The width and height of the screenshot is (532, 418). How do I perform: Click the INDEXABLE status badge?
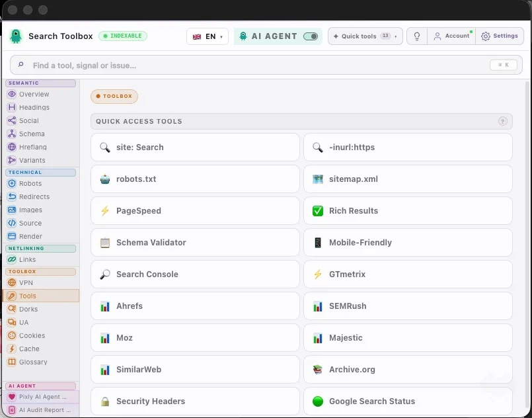(123, 36)
